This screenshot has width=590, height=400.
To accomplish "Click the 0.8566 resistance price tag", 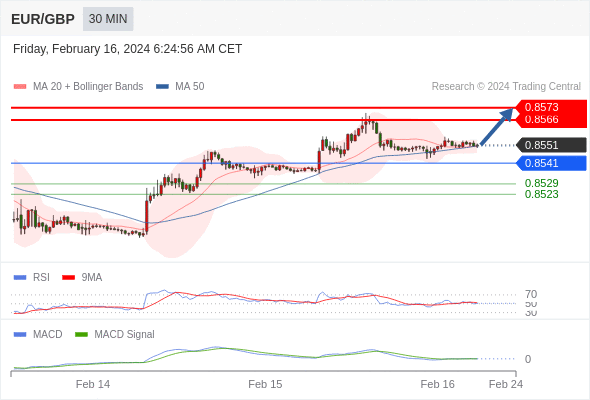I will click(550, 120).
